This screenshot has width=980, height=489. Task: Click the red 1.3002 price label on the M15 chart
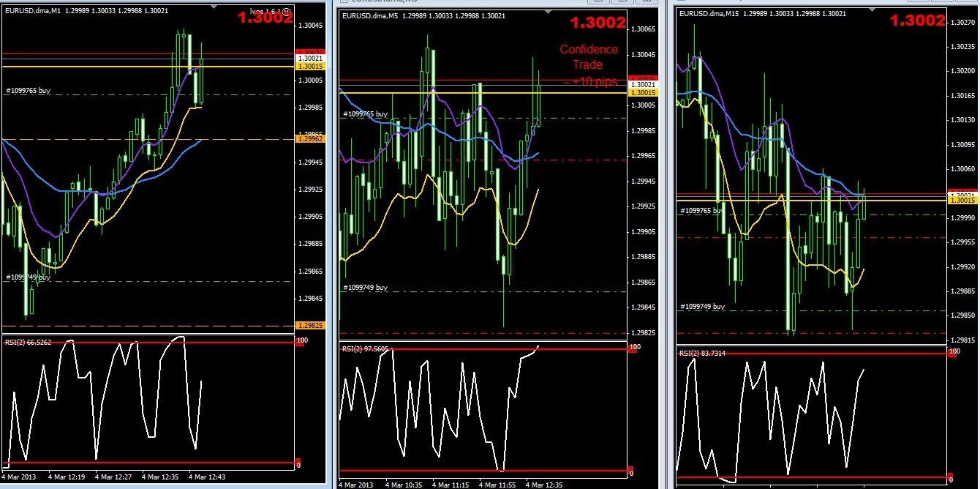coord(917,20)
